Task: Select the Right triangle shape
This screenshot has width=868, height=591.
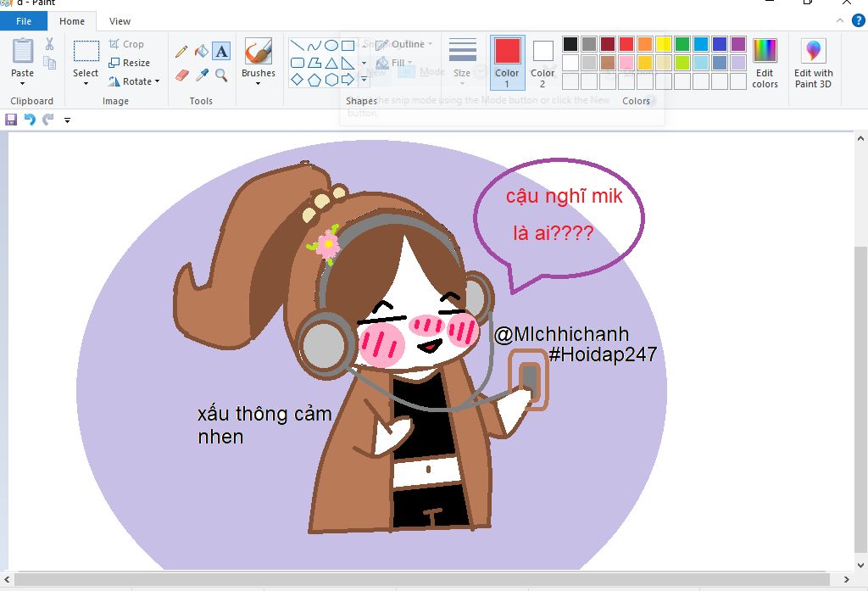Action: 348,63
